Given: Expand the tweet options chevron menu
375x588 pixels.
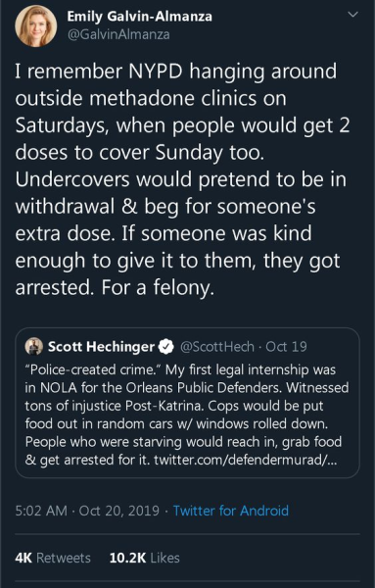Looking at the screenshot, I should click(x=352, y=15).
